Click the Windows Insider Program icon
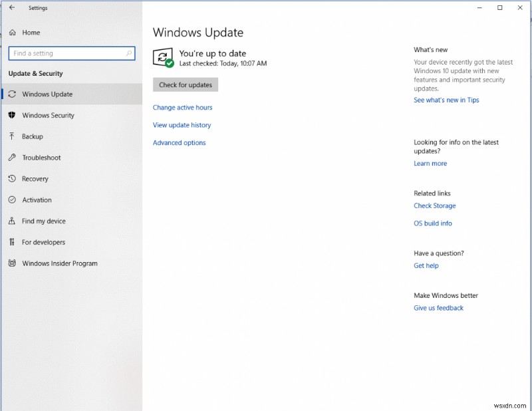This screenshot has width=532, height=411. [12, 263]
